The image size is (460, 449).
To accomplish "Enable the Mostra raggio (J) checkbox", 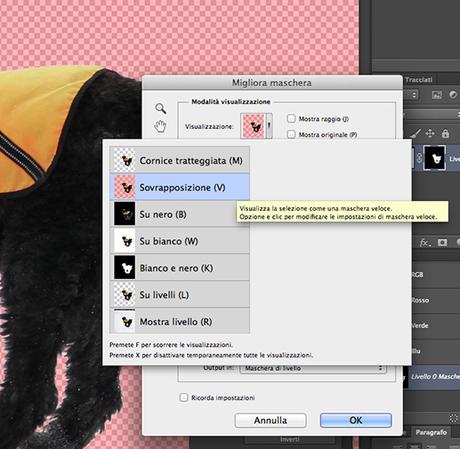I will 291,118.
